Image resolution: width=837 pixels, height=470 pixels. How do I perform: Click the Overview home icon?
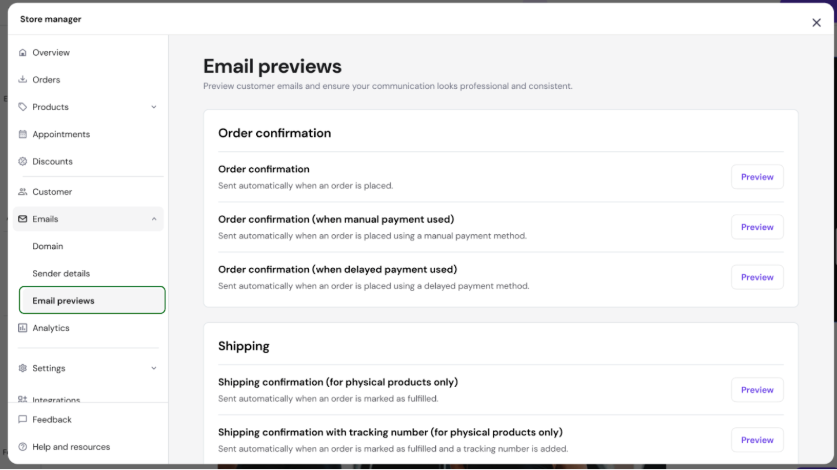[23, 52]
